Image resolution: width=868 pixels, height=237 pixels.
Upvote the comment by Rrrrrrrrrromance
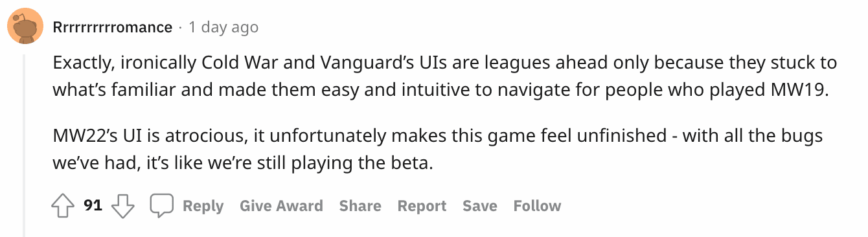pos(63,206)
